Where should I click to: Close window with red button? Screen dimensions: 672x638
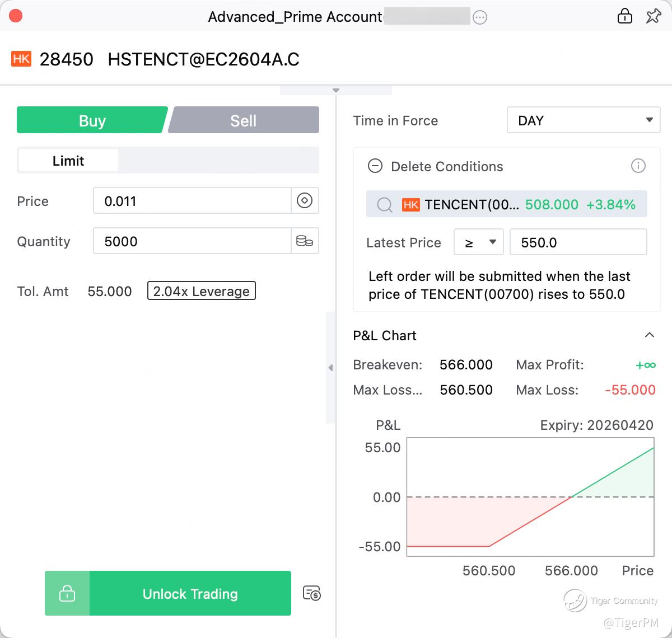(x=16, y=16)
